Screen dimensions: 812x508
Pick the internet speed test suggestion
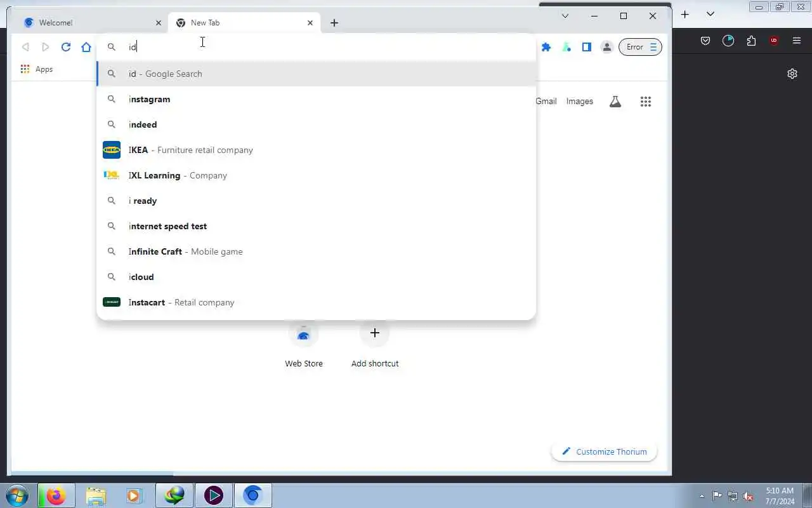(x=316, y=226)
